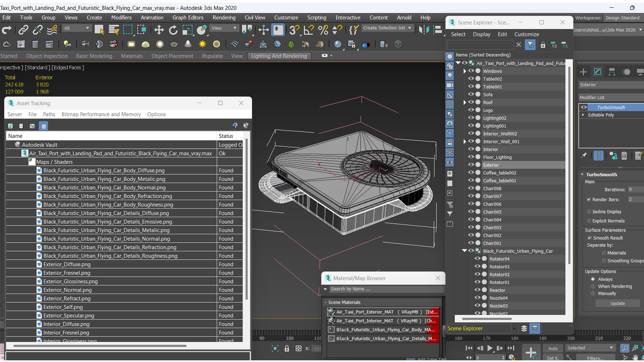The height and width of the screenshot is (362, 644).
Task: Click the TurboSmooth Update button
Action: [x=617, y=303]
